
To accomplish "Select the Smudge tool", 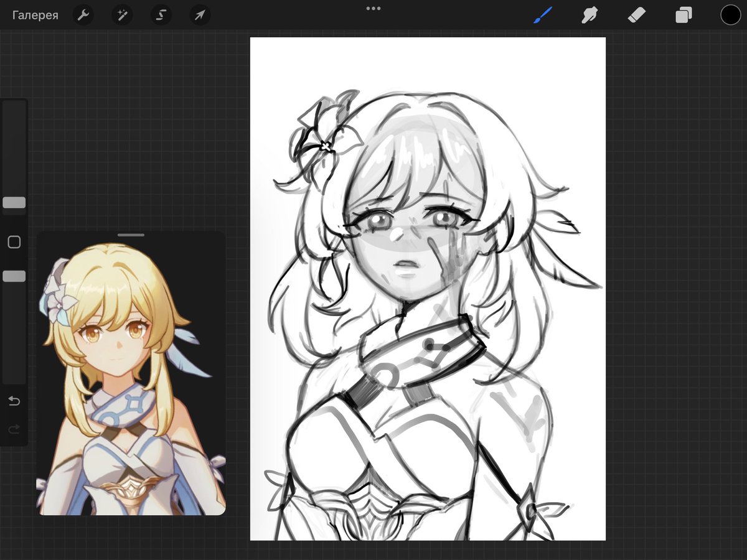I will click(590, 15).
